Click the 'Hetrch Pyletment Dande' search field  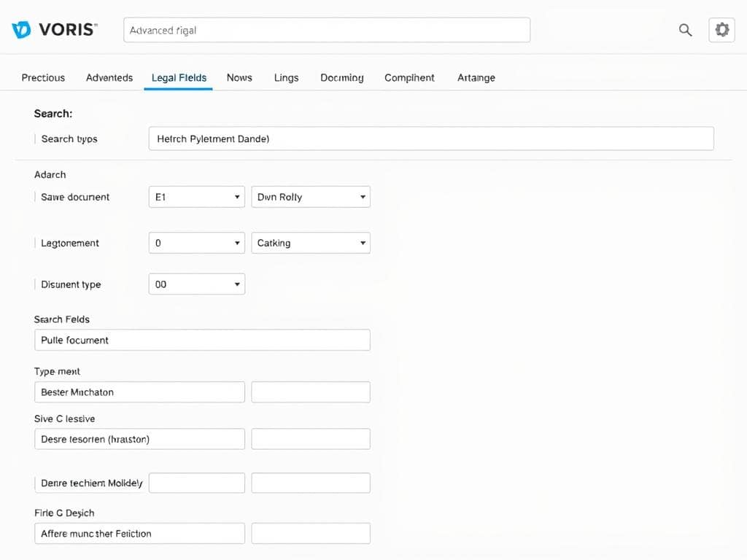pos(430,139)
